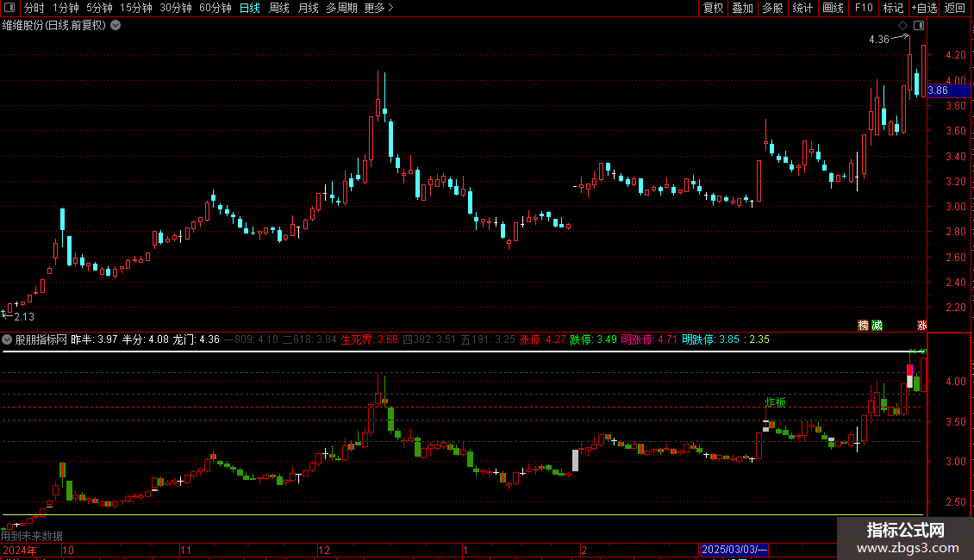Click the 股朋指标网 indicator name
Viewport: 974px width, 560px height.
click(x=41, y=339)
